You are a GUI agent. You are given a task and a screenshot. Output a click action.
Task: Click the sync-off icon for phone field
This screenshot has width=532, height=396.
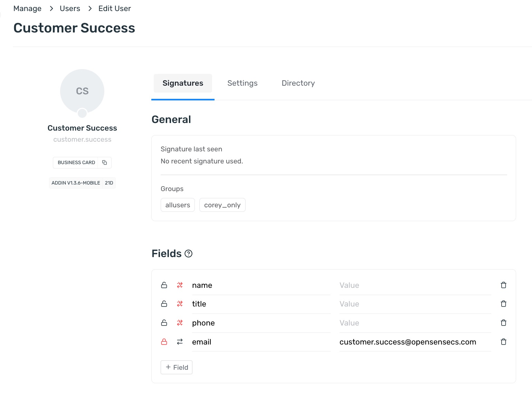coord(180,323)
